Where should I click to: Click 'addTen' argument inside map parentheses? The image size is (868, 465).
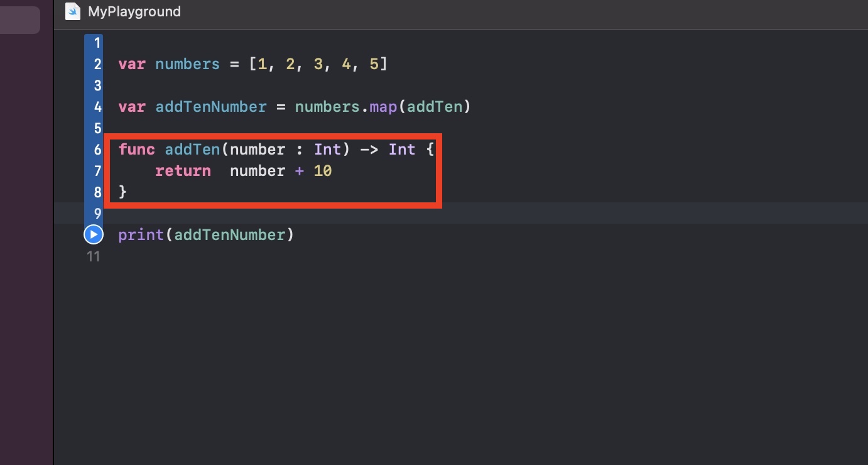coord(435,107)
